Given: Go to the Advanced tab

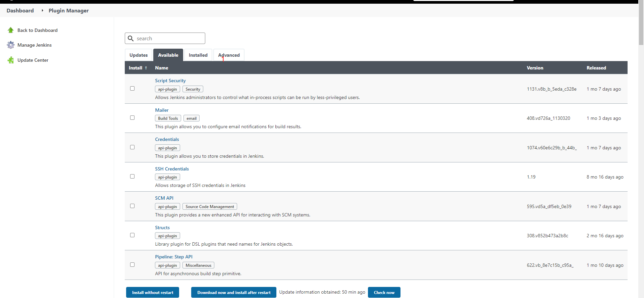Looking at the screenshot, I should pyautogui.click(x=229, y=55).
